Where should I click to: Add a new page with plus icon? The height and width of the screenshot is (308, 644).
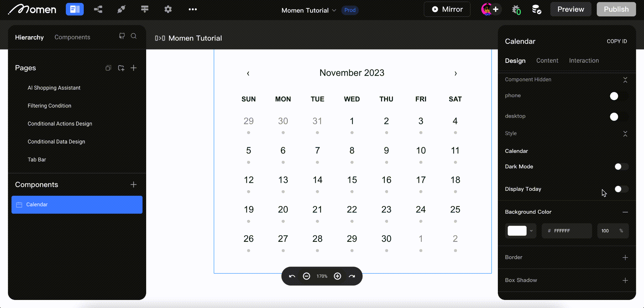point(133,68)
